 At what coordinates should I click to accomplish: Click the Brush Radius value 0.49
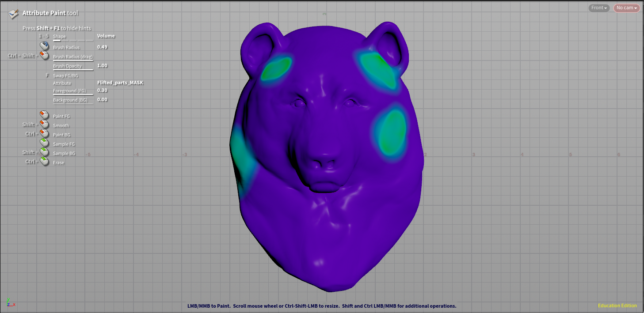pyautogui.click(x=102, y=47)
